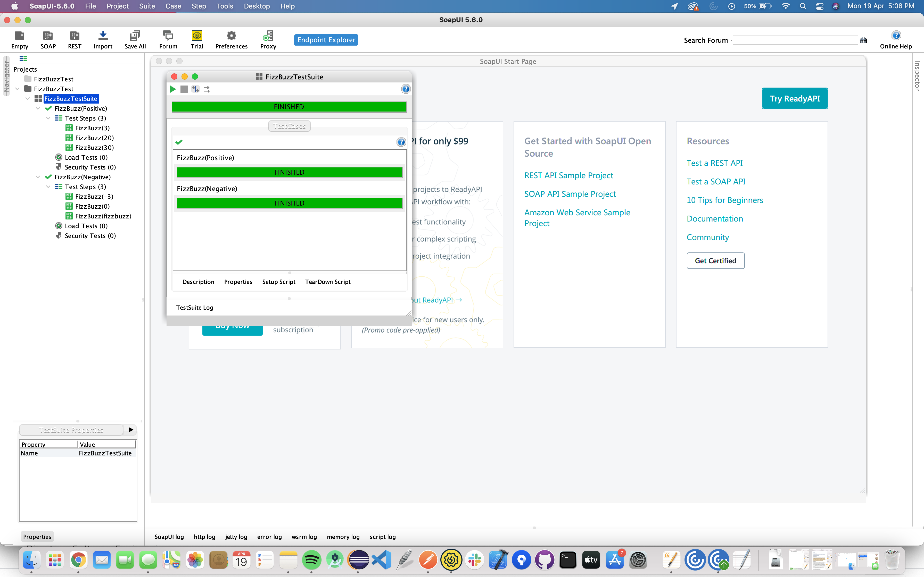
Task: Toggle sequential/parallel test case run mode
Action: click(x=196, y=89)
